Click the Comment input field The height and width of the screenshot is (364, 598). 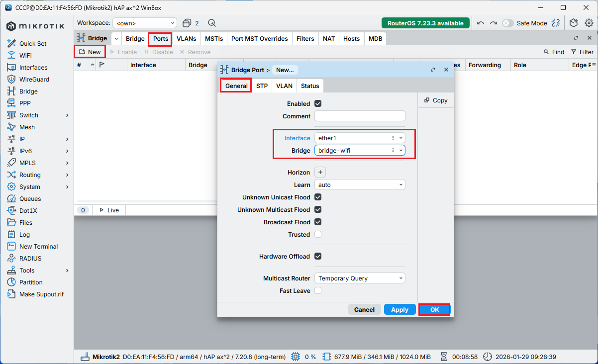(360, 116)
